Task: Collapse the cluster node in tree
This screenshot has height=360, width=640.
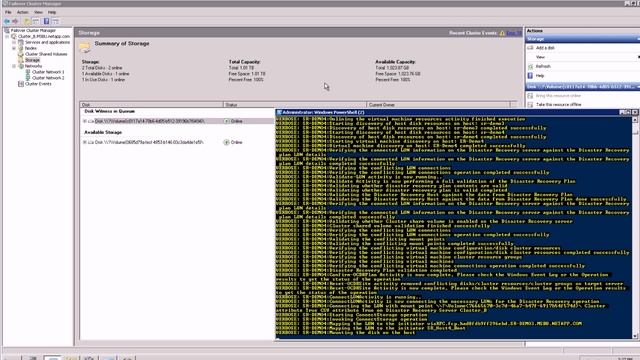Action: (7, 36)
